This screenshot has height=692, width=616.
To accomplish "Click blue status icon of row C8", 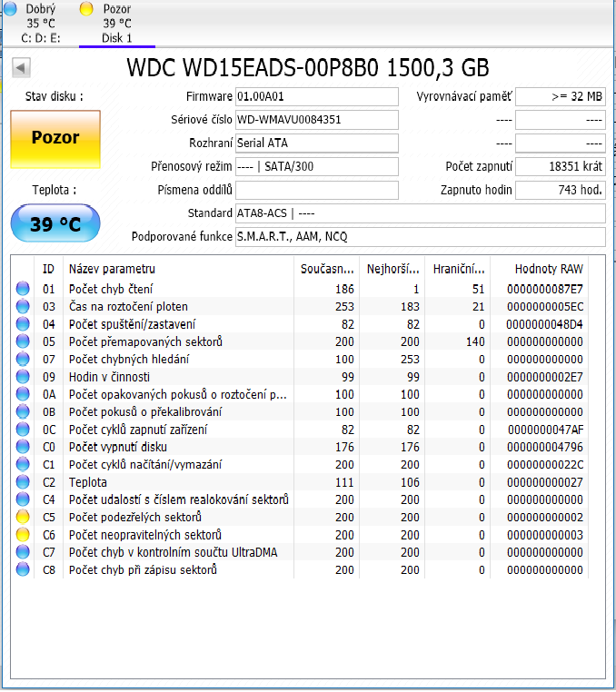I will (x=23, y=569).
